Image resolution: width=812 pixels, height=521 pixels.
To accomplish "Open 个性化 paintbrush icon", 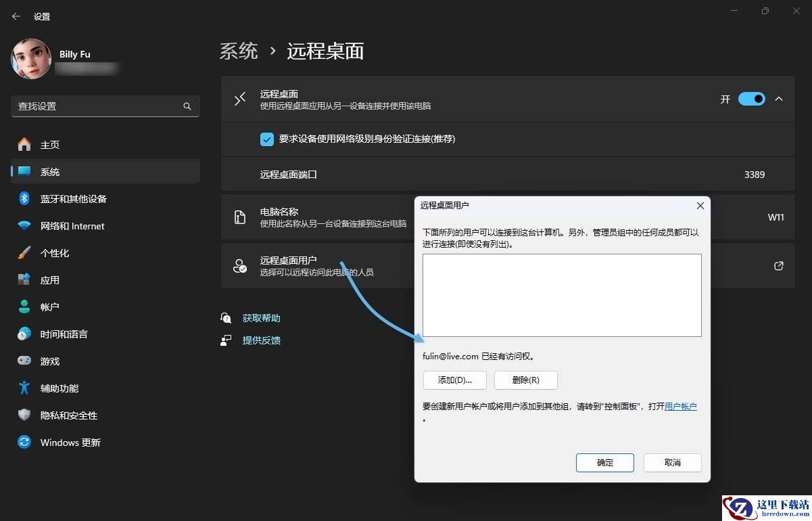I will point(24,252).
